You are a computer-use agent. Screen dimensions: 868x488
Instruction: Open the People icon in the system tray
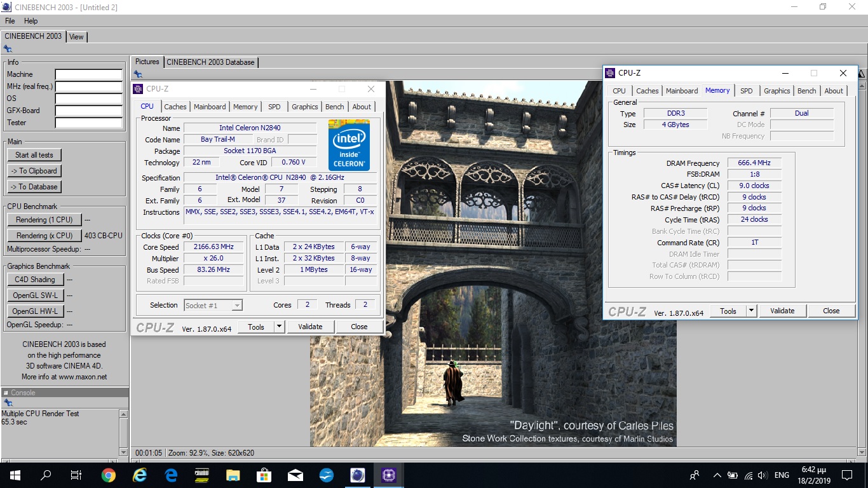click(x=695, y=475)
